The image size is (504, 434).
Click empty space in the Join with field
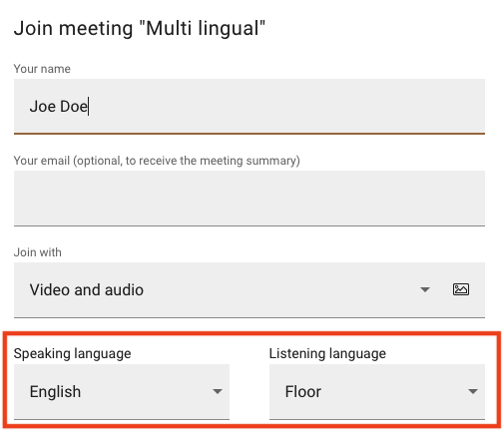tap(279, 289)
